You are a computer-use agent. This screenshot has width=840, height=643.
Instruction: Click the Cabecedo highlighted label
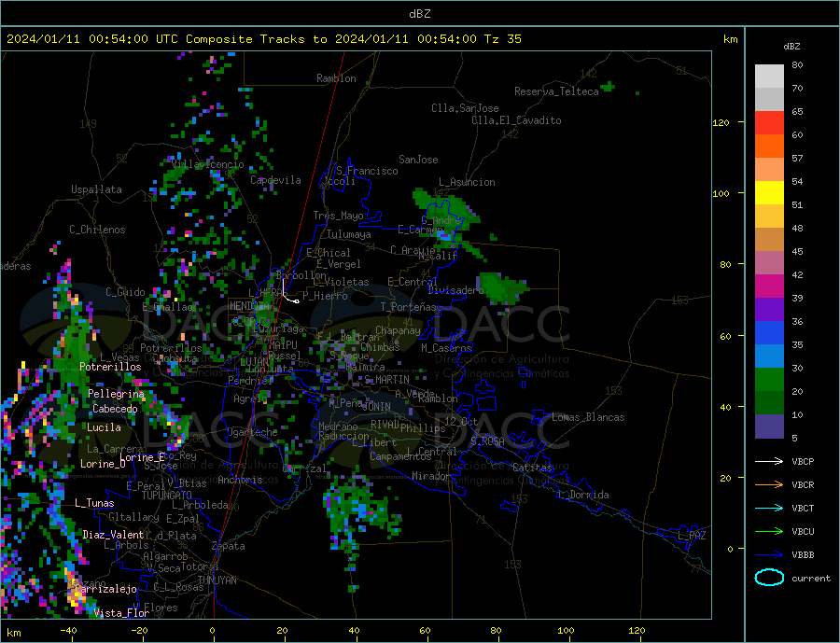tap(115, 409)
